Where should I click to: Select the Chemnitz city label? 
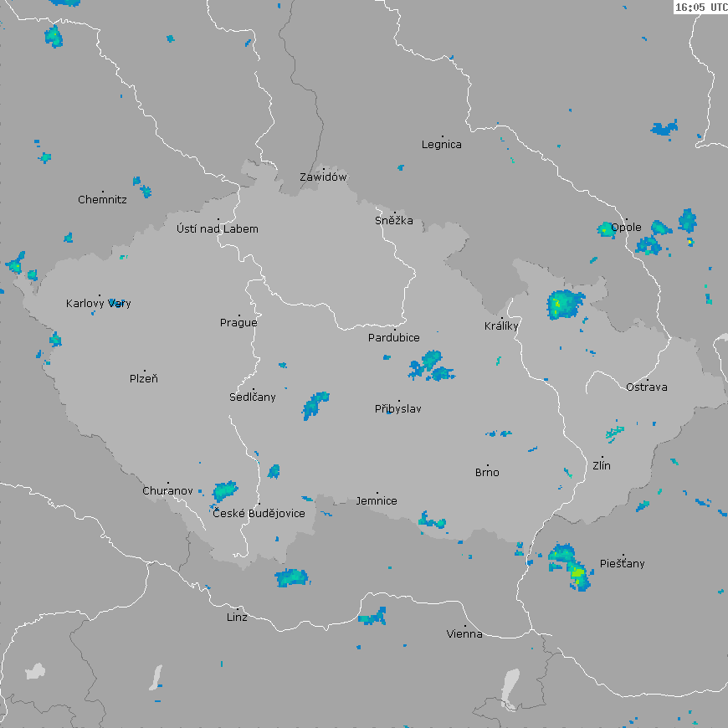pyautogui.click(x=102, y=200)
